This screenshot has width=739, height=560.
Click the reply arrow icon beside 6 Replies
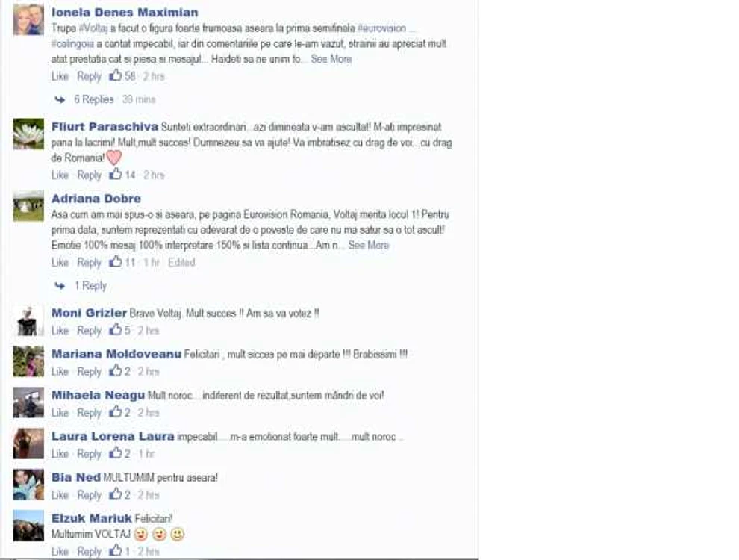(x=60, y=99)
